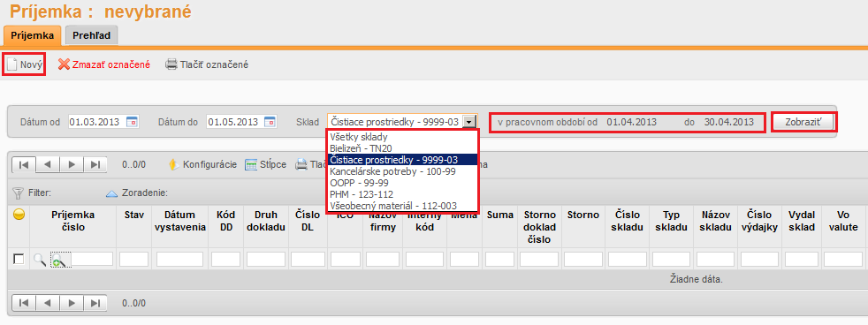Go to previous page in bottom pager
Image resolution: width=868 pixels, height=325 pixels.
[x=48, y=303]
